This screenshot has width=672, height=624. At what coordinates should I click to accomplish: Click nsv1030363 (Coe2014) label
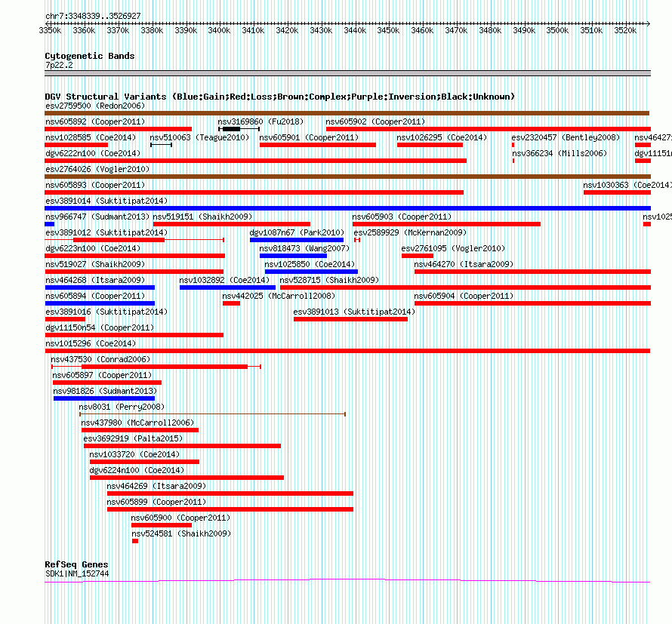click(627, 185)
